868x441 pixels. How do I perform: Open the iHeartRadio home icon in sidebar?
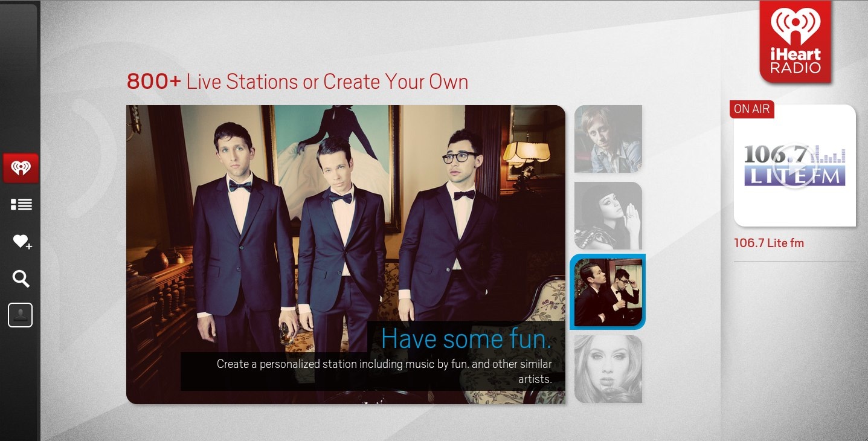pyautogui.click(x=21, y=168)
